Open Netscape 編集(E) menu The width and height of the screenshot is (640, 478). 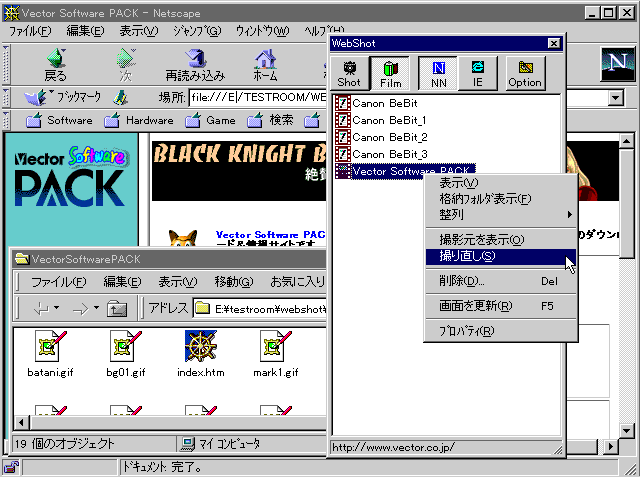point(85,31)
